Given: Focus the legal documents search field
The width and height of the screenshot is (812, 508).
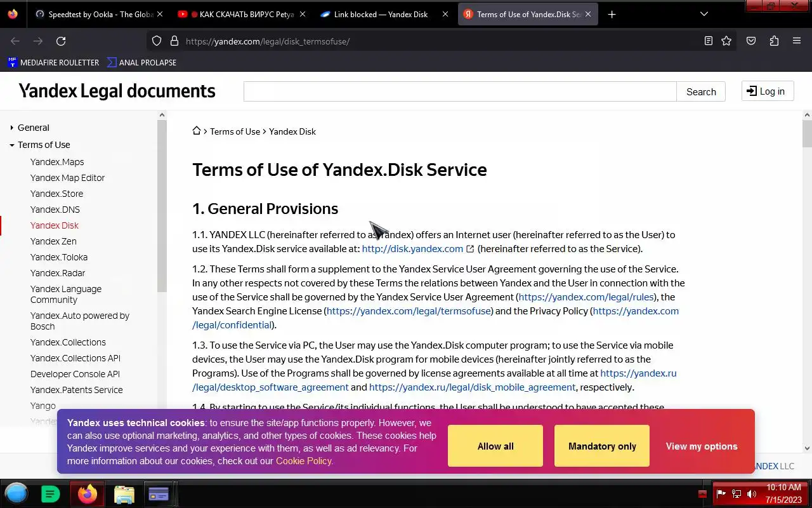Looking at the screenshot, I should click(460, 91).
